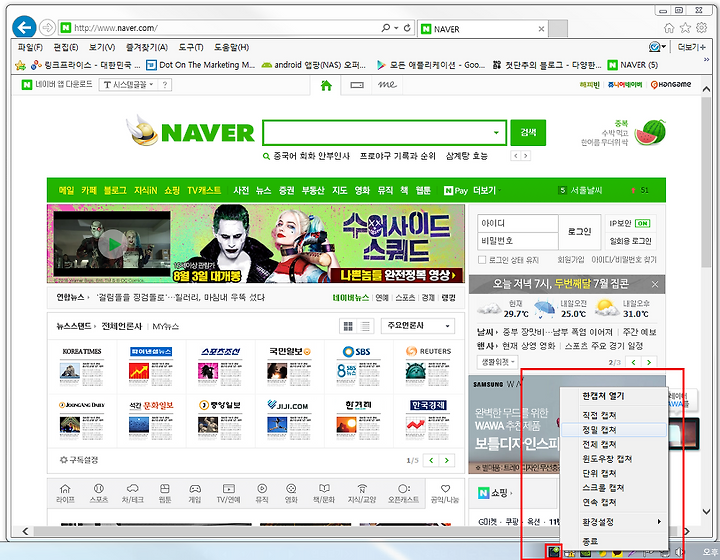This screenshot has height=560, width=720.
Task: Click the 일회용 로그인 button
Action: [630, 241]
